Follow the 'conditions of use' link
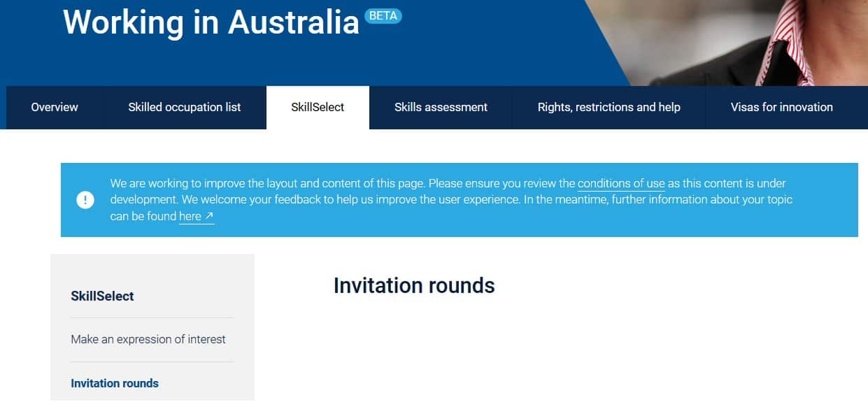The image size is (868, 409). pos(621,184)
